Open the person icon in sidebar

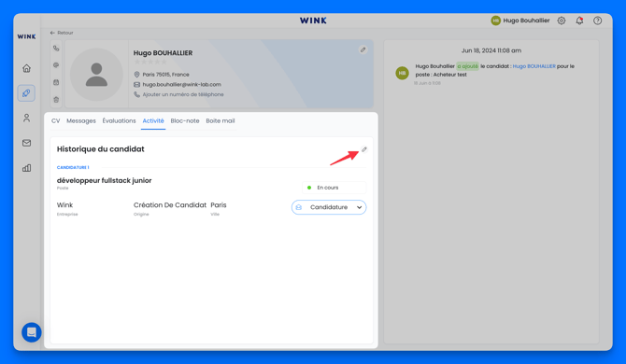[26, 118]
